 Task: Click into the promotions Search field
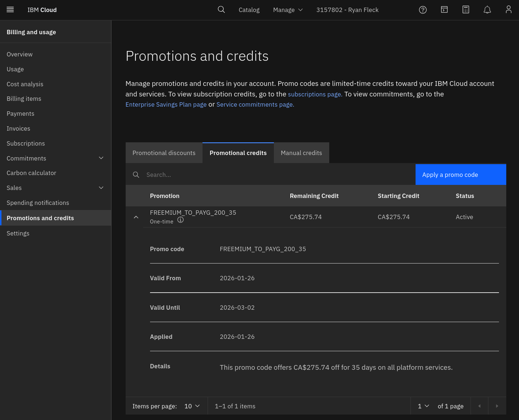tap(277, 175)
